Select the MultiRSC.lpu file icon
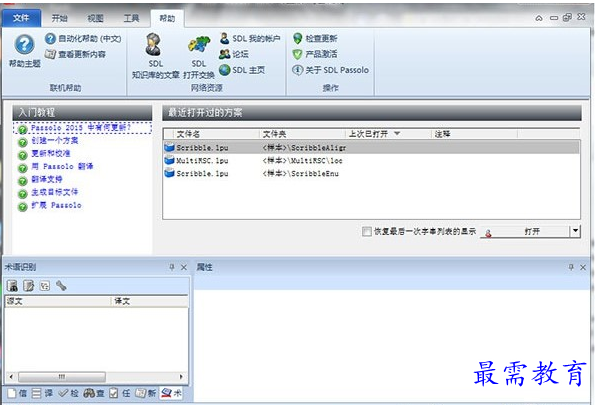 (x=169, y=160)
